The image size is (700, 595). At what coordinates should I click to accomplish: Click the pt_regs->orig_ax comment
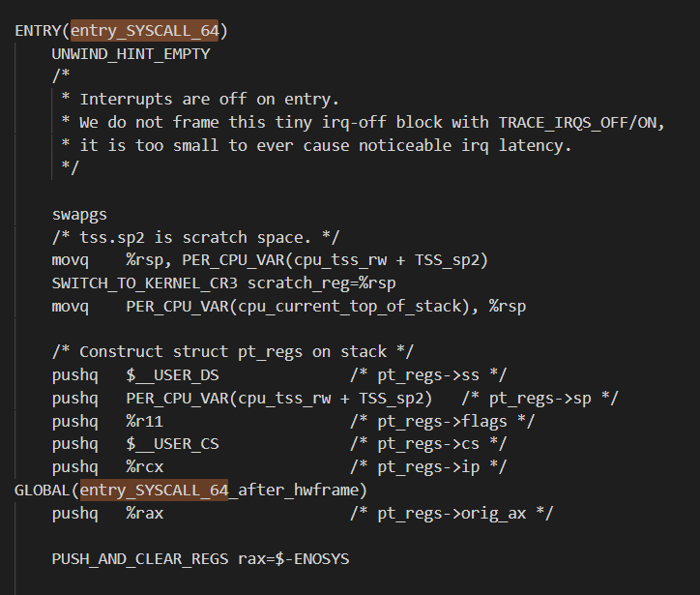pyautogui.click(x=452, y=514)
